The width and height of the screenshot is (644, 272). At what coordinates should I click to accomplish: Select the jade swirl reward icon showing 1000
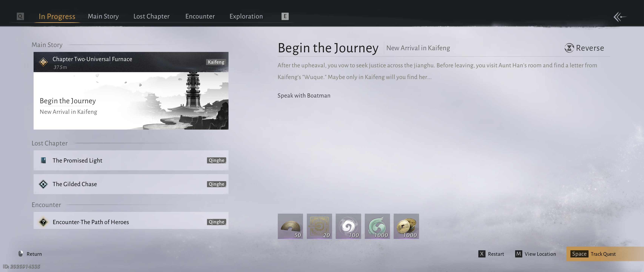(377, 226)
